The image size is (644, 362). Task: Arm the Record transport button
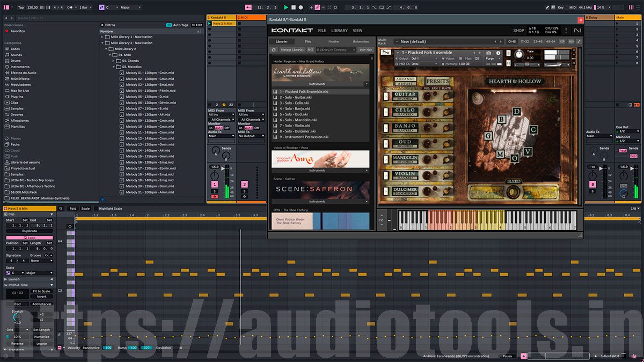coord(301,8)
